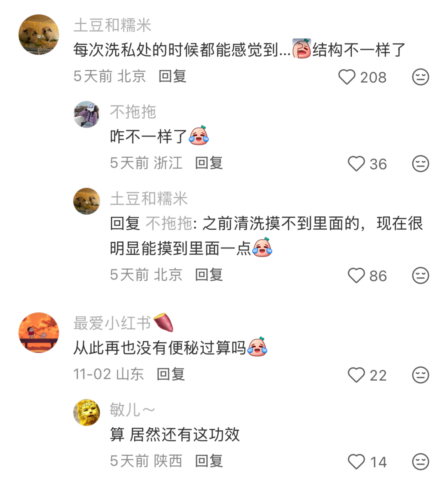
Task: Tap the mentioned 不拖拖 name inside reply
Action: tap(169, 223)
